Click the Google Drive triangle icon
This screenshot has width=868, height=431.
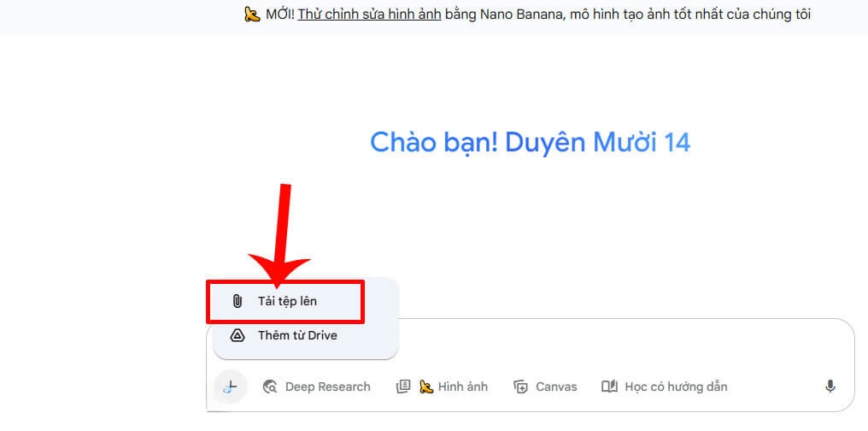click(x=237, y=335)
